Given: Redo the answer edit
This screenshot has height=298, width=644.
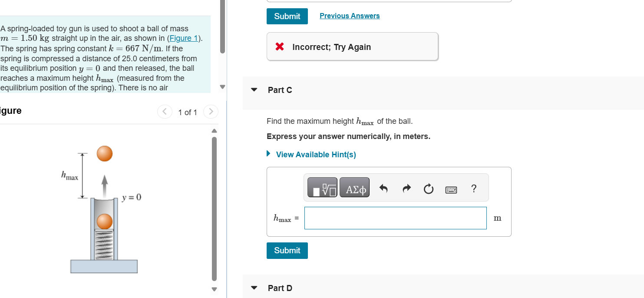Looking at the screenshot, I should coord(406,189).
